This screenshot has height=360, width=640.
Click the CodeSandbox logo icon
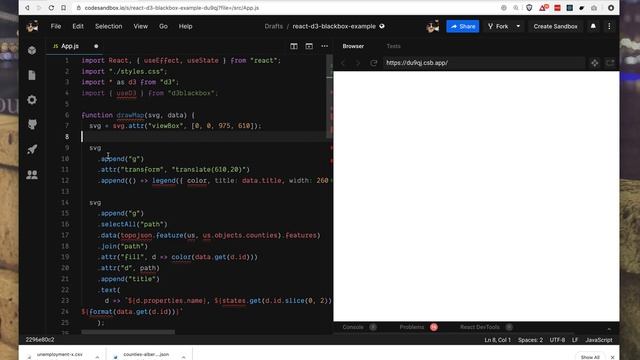[x=32, y=27]
